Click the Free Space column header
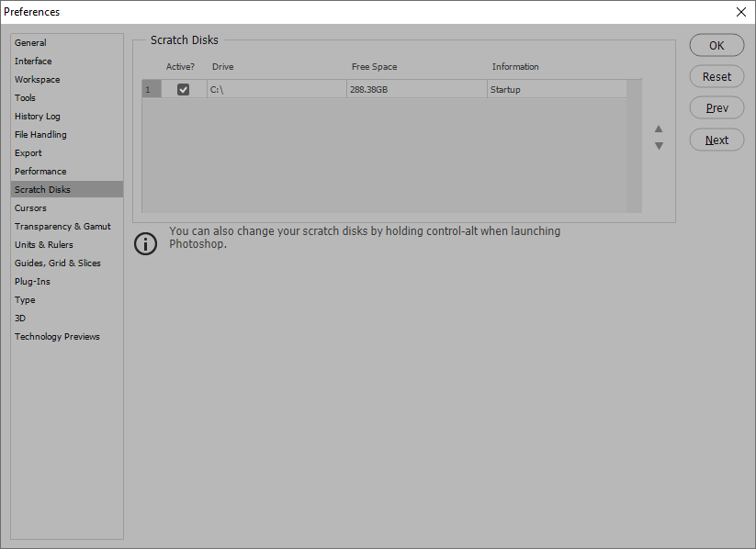The image size is (756, 549). pos(374,66)
